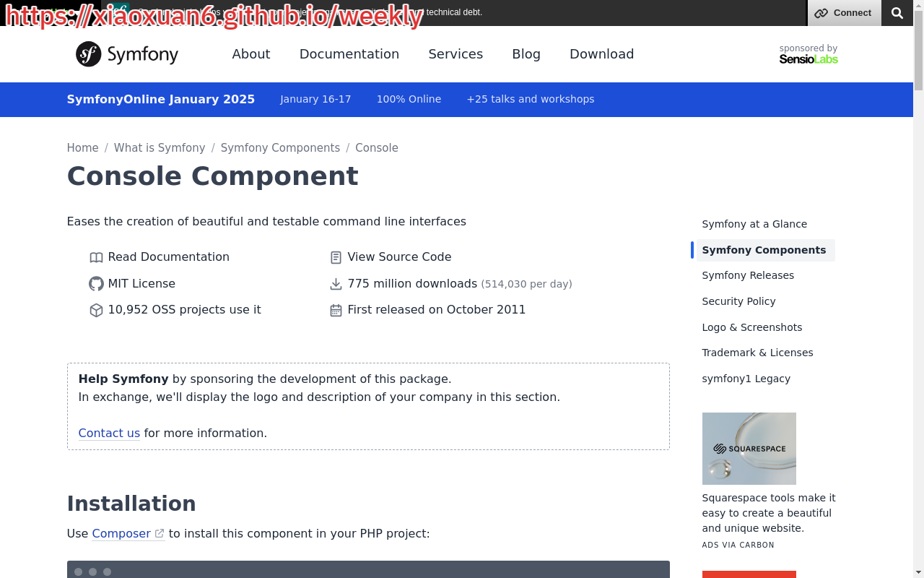924x578 pixels.
Task: Open the Squarespace ad thumbnail
Action: click(x=749, y=449)
